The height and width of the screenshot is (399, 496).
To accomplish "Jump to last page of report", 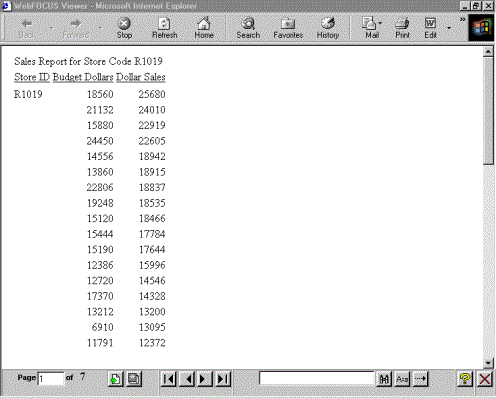I will [223, 379].
